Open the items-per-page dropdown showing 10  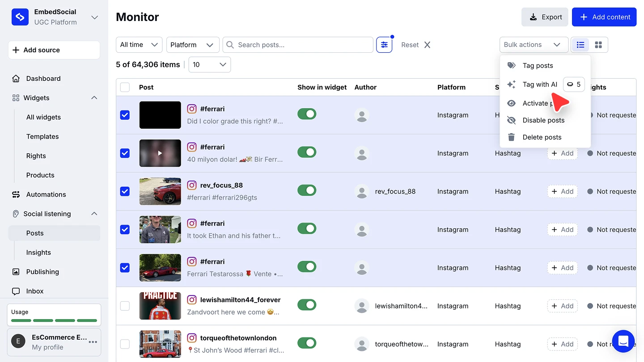click(x=210, y=64)
